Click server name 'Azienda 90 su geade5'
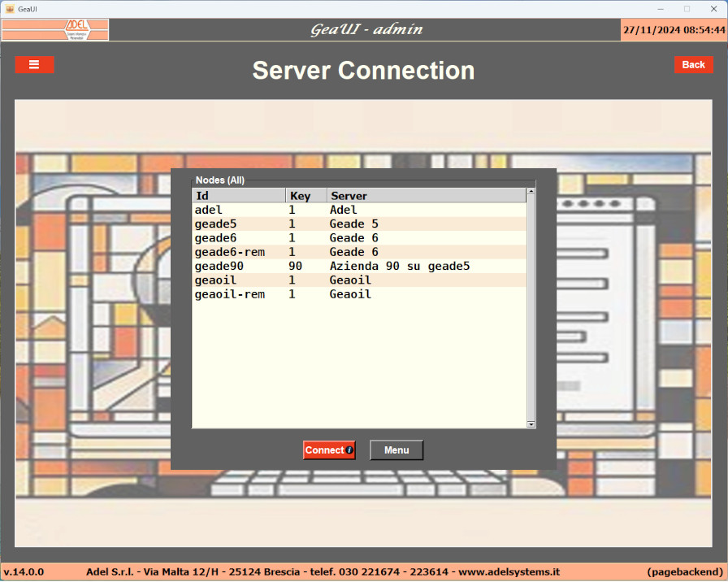Screen dimensions: 728x582 tap(400, 266)
